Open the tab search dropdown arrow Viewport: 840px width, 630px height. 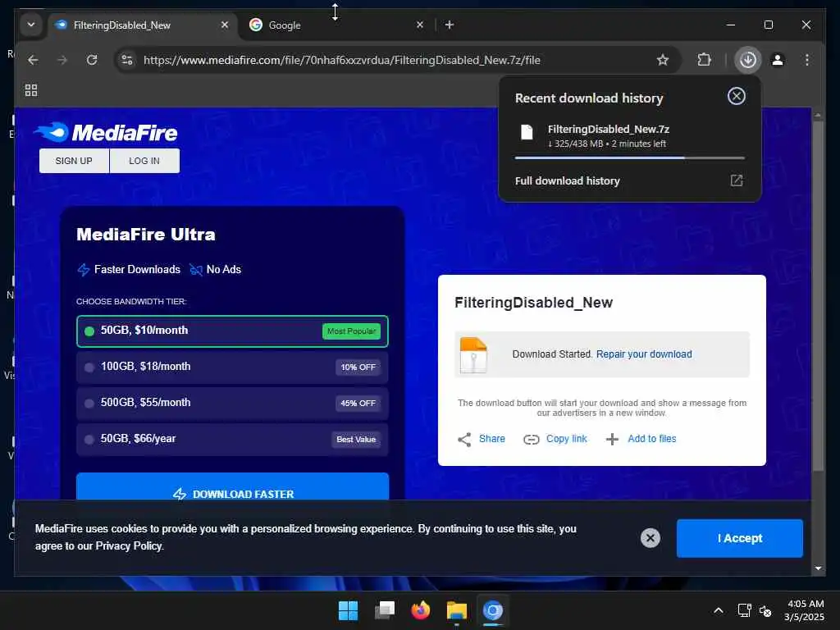(31, 25)
